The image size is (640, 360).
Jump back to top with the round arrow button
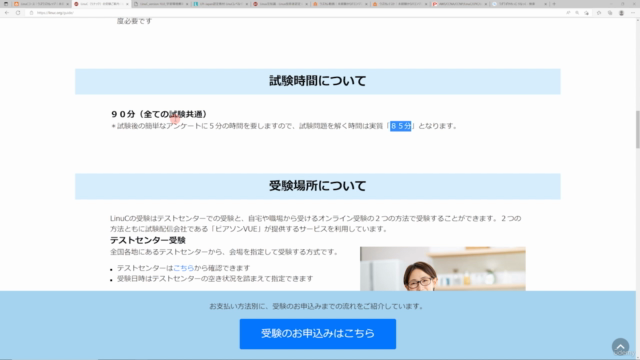click(x=620, y=347)
